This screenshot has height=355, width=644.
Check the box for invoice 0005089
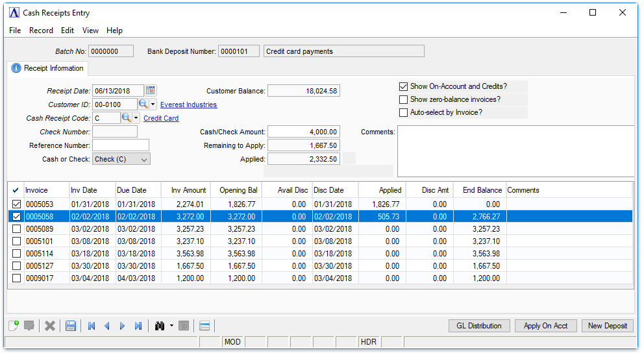coord(16,229)
